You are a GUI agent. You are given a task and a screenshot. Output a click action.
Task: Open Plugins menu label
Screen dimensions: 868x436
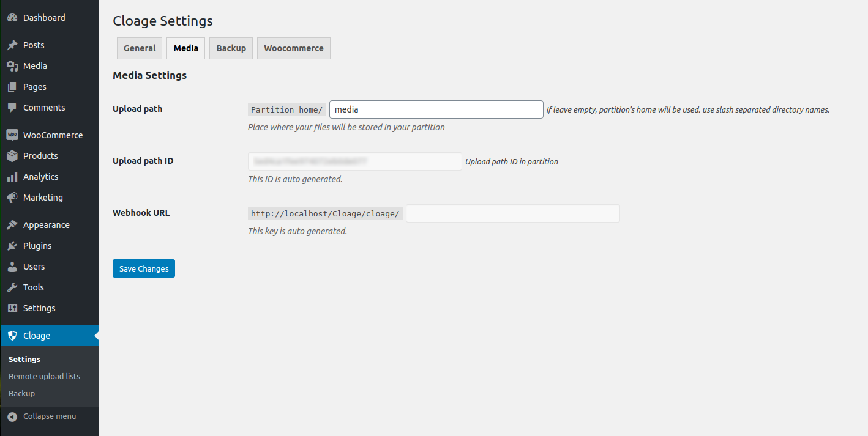tap(37, 246)
